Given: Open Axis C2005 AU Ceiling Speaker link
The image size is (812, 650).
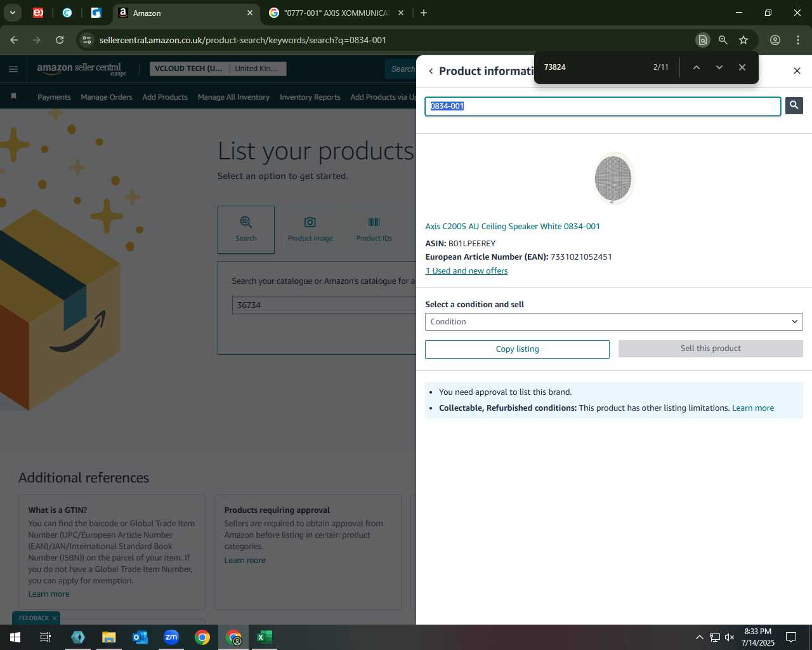Looking at the screenshot, I should tap(513, 226).
